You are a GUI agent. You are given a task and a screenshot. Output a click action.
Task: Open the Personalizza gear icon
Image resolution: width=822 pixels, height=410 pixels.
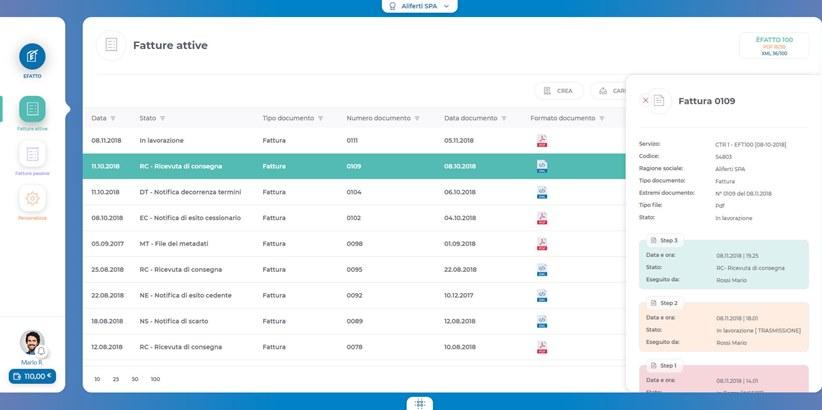tap(32, 199)
